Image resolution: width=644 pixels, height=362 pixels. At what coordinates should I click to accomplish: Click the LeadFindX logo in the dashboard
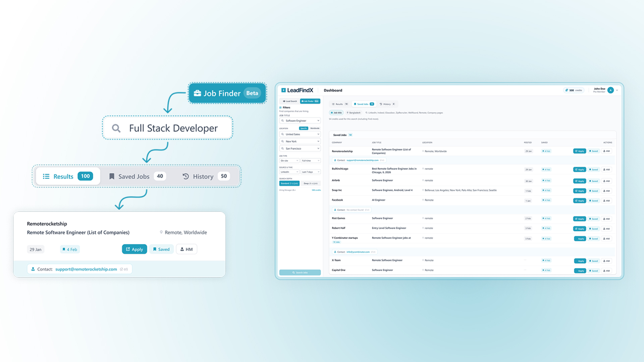point(297,90)
